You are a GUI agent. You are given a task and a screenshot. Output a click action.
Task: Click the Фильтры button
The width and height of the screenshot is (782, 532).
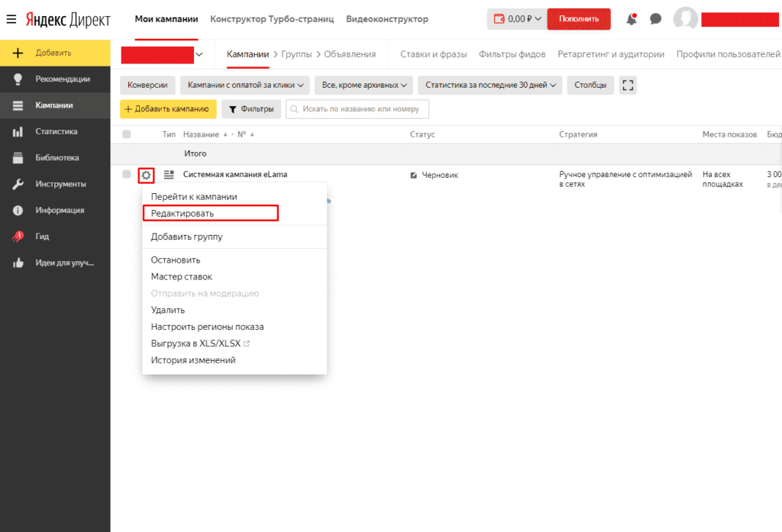click(x=251, y=109)
